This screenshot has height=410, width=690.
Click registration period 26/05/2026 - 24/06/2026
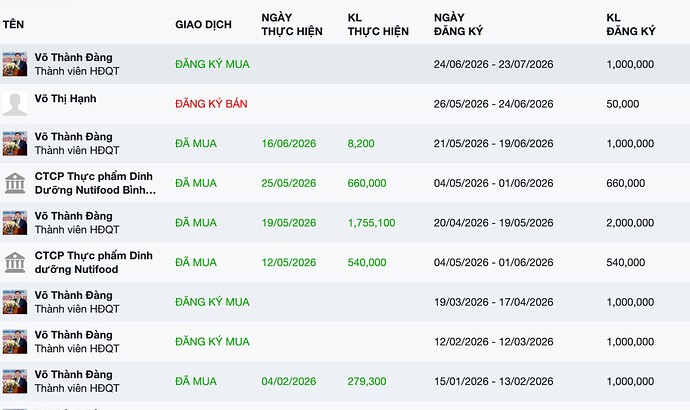tap(493, 104)
